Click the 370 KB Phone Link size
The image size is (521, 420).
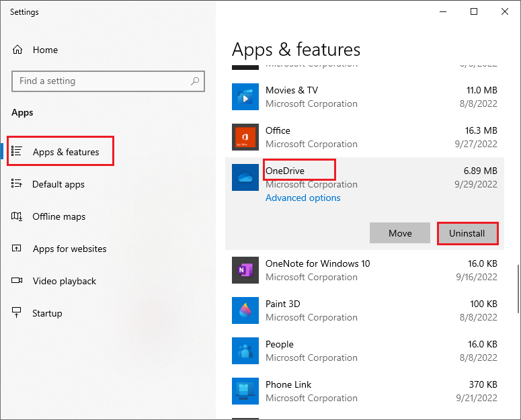click(483, 384)
